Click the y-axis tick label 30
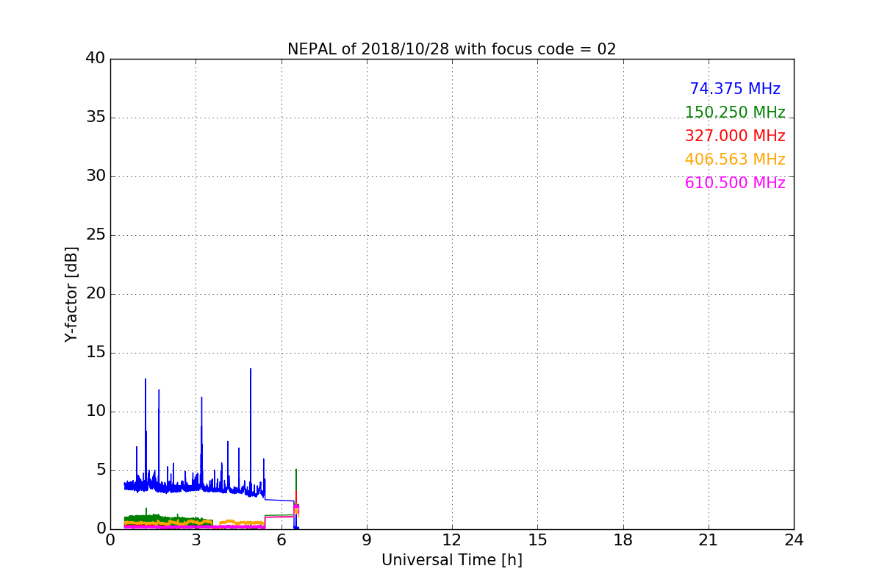This screenshot has height=588, width=882. point(95,176)
